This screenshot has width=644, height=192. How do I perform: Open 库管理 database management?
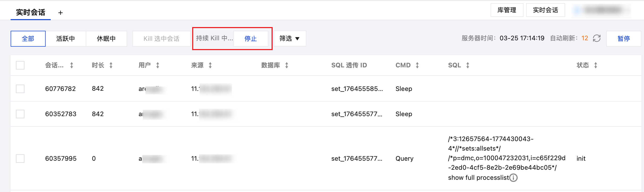[507, 10]
